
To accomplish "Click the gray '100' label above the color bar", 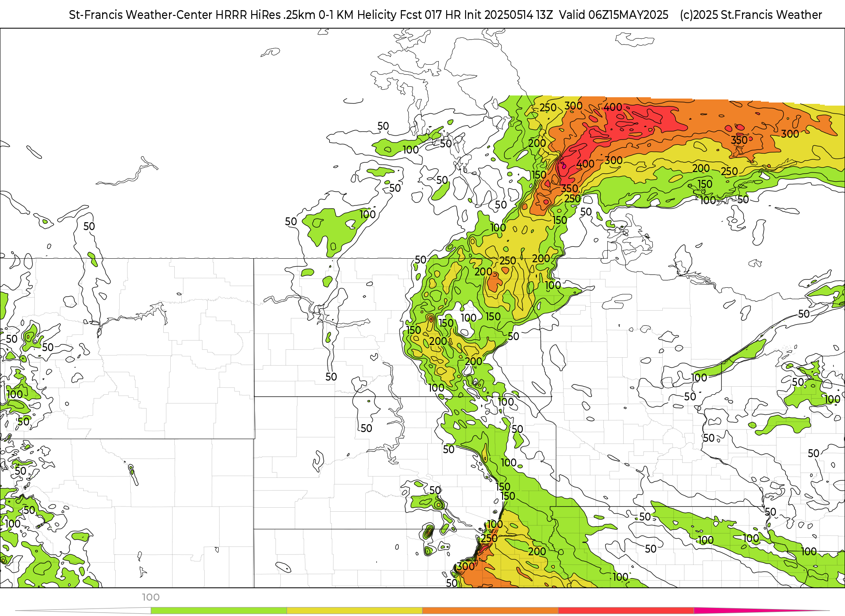I will [x=151, y=597].
